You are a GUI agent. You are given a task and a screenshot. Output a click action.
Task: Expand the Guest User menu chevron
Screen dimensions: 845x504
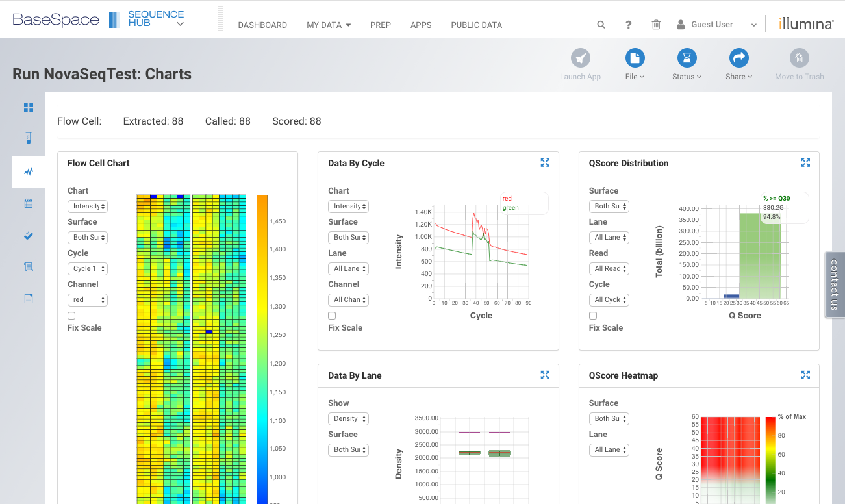tap(753, 25)
